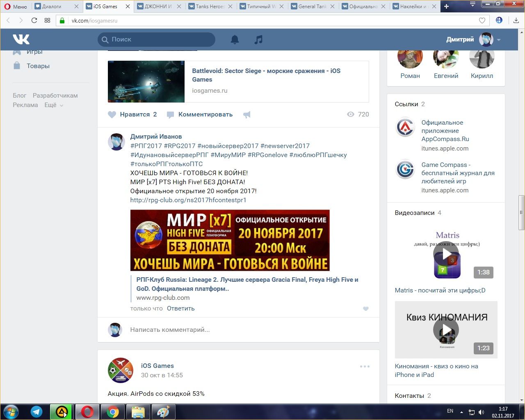Open notifications bell icon
This screenshot has height=420, width=525.
tap(235, 39)
